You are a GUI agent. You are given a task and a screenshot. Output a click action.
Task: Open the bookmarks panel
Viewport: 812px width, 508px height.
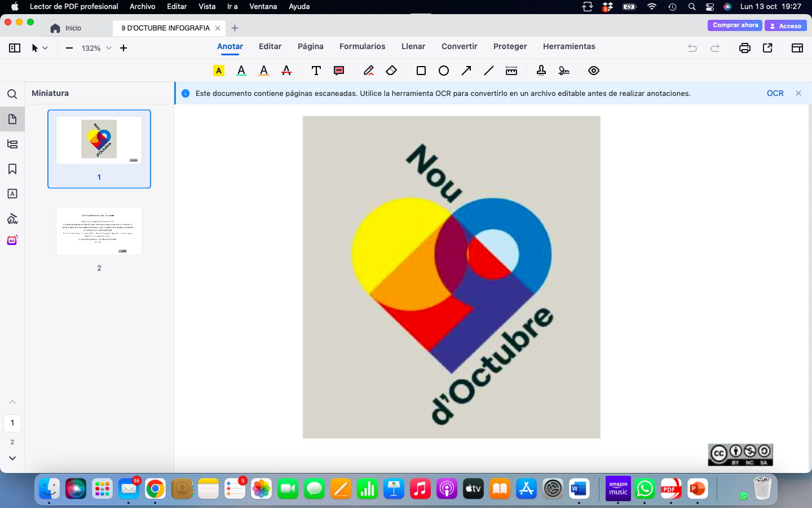pos(12,169)
